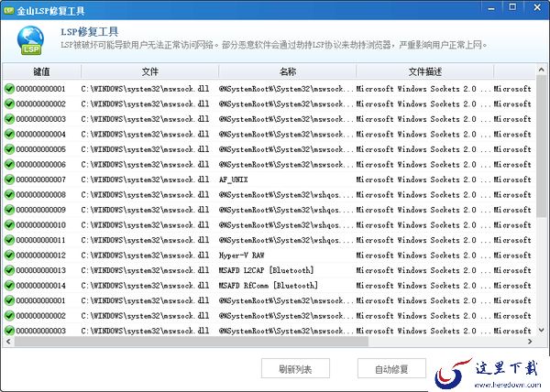The width and height of the screenshot is (550, 392).
Task: Click the Windows Sockets description in row 000000000012
Action: [423, 256]
